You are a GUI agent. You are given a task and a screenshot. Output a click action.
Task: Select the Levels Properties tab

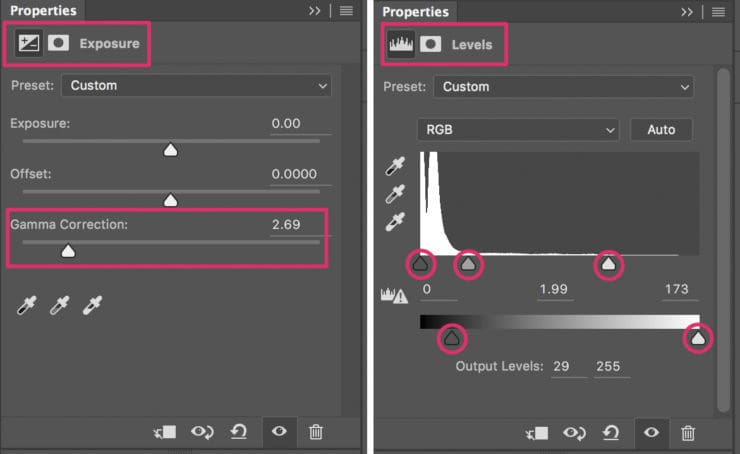click(415, 12)
